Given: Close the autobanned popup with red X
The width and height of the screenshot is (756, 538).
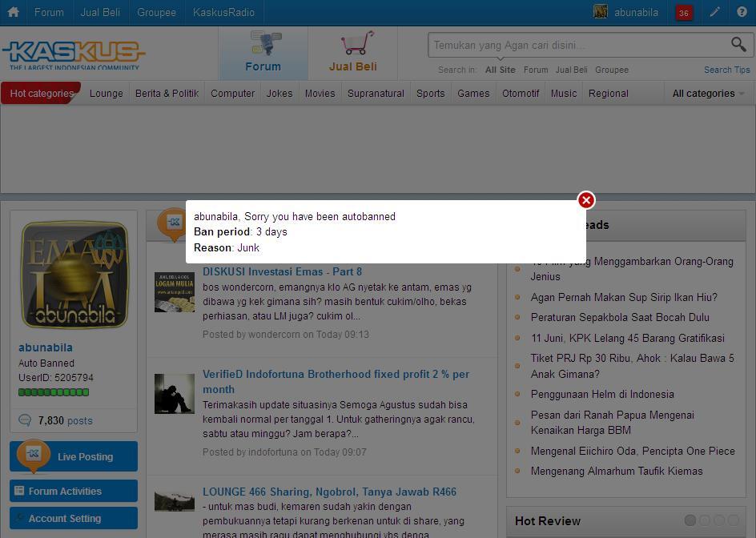Looking at the screenshot, I should pos(586,200).
